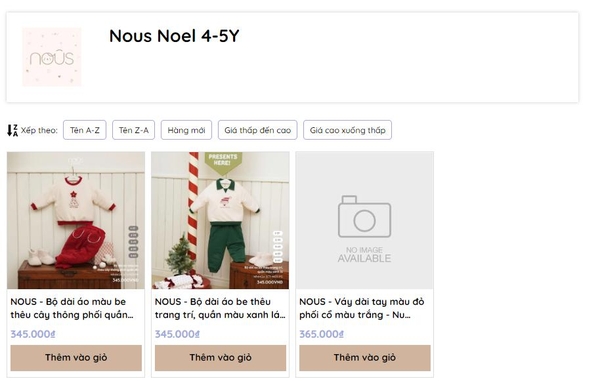Open Váy dài tay màu đỏ product title
The width and height of the screenshot is (600, 381).
[362, 308]
